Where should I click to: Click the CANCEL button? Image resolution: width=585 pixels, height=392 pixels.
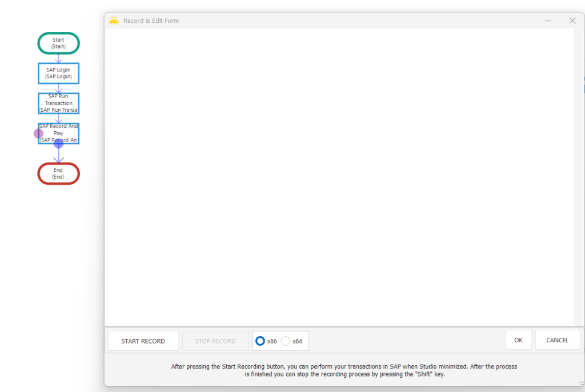(557, 341)
